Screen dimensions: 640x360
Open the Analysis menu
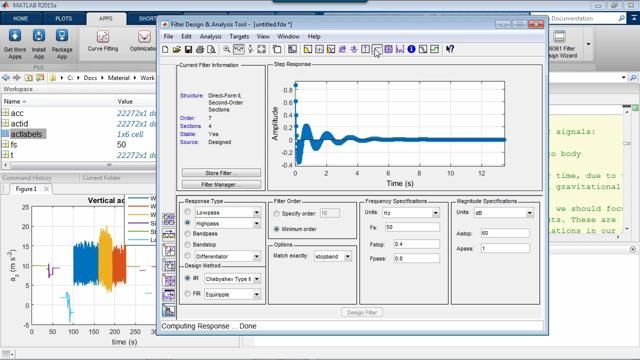tap(211, 36)
